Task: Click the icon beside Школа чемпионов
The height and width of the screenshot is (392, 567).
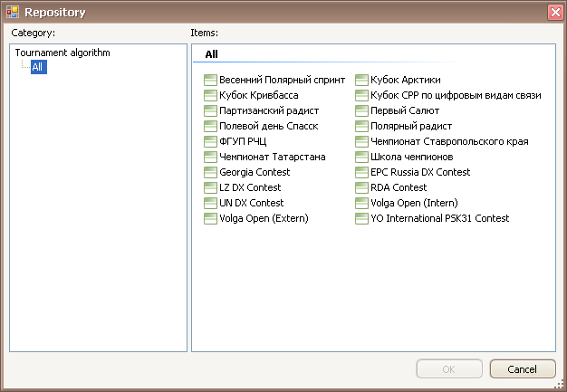Action: (x=362, y=157)
